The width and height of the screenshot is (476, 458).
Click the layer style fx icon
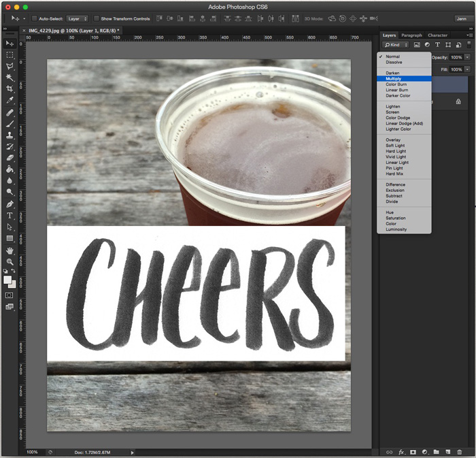pyautogui.click(x=401, y=453)
